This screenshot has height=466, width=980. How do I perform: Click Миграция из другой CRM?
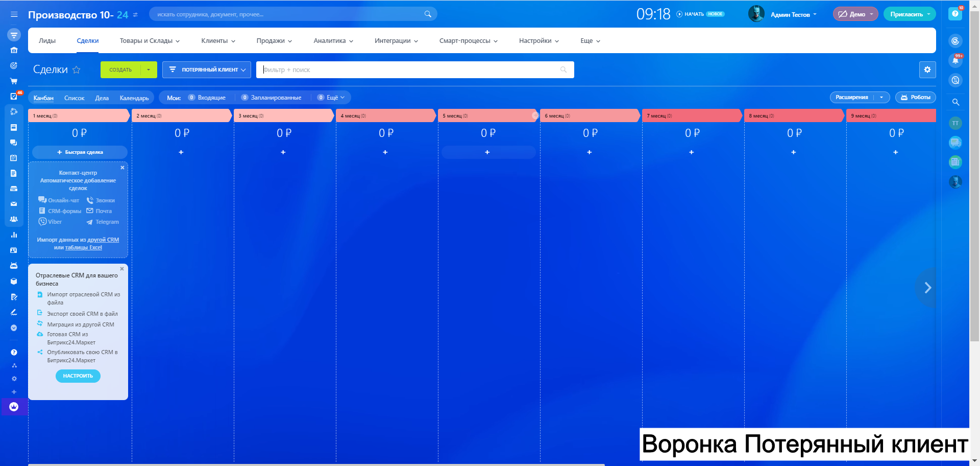(81, 324)
